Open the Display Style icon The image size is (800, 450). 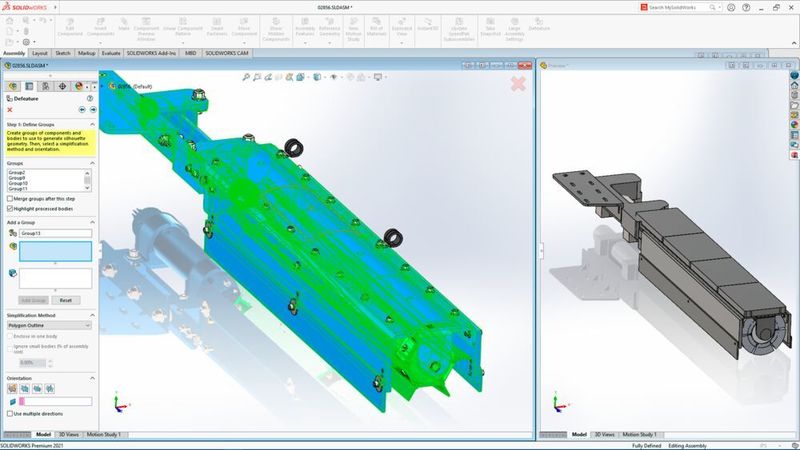pos(317,77)
